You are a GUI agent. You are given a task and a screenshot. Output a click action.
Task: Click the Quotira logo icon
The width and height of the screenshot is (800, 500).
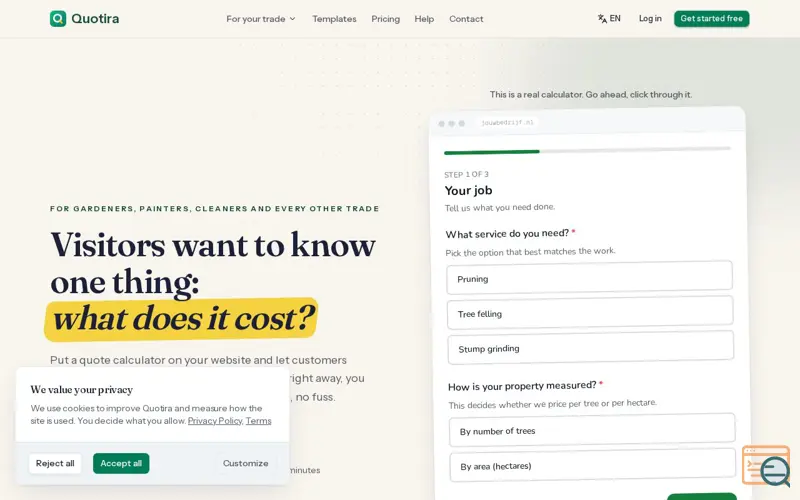(58, 19)
